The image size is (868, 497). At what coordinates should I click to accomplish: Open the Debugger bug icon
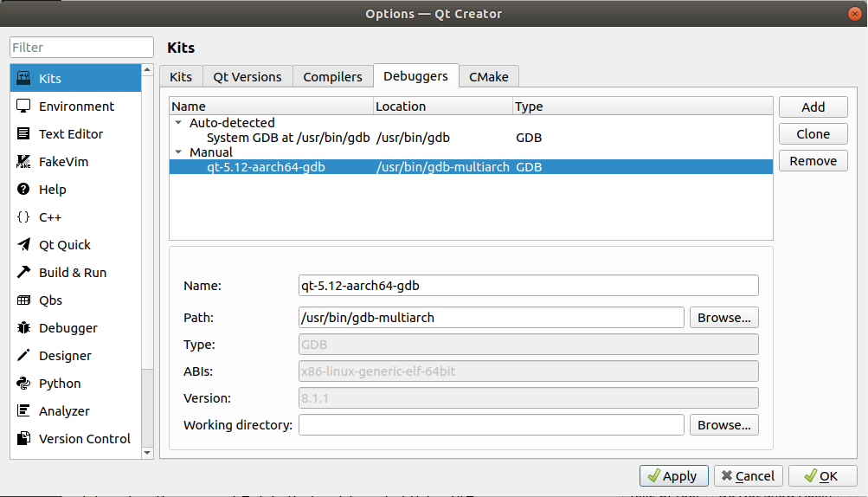24,328
